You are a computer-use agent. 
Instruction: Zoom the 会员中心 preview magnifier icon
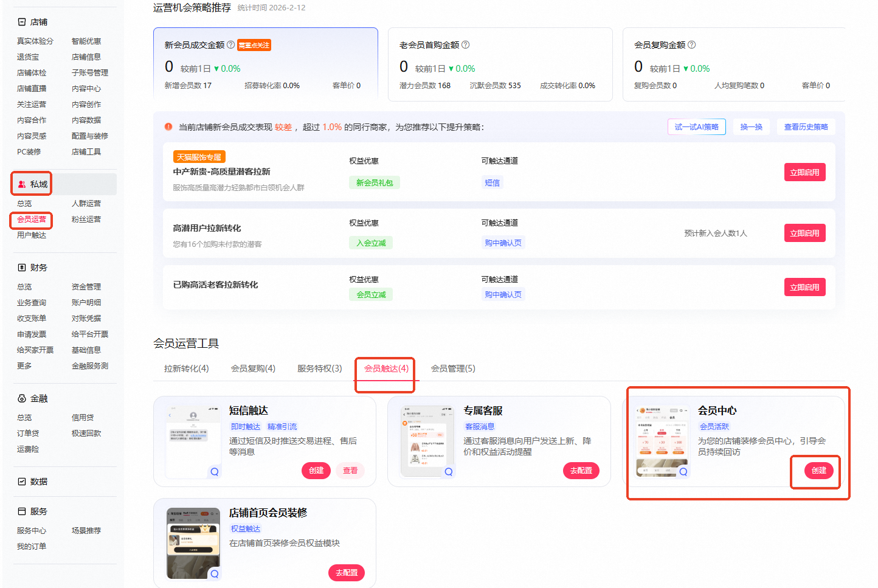[x=683, y=471]
